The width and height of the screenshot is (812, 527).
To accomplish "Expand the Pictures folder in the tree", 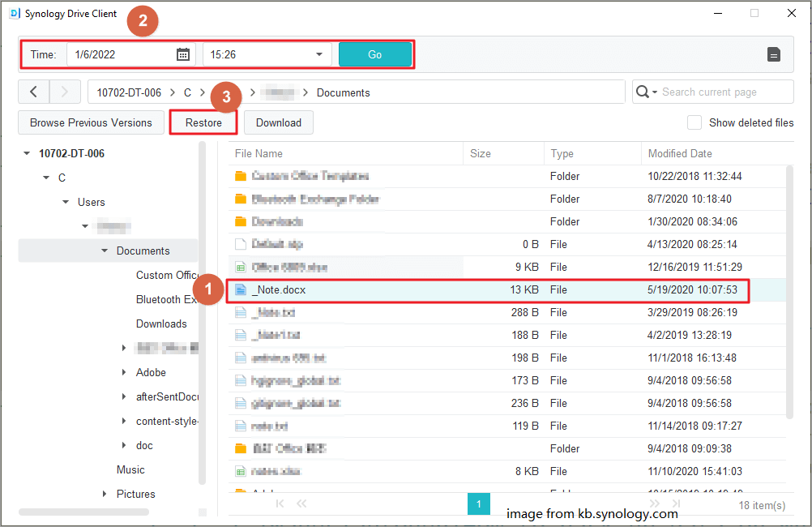I will [x=104, y=494].
